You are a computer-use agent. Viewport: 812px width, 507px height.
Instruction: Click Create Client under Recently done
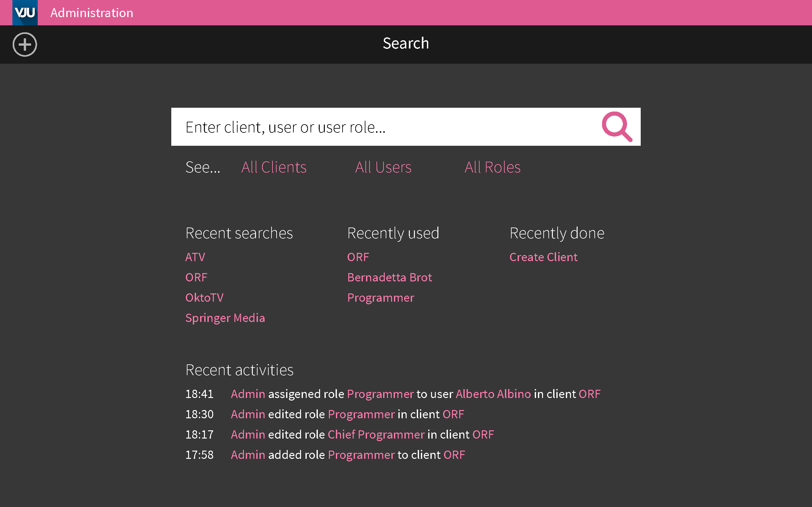[543, 257]
